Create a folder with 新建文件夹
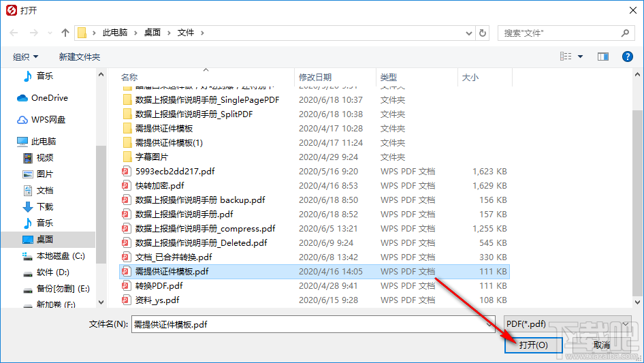644x363 pixels. (x=79, y=57)
